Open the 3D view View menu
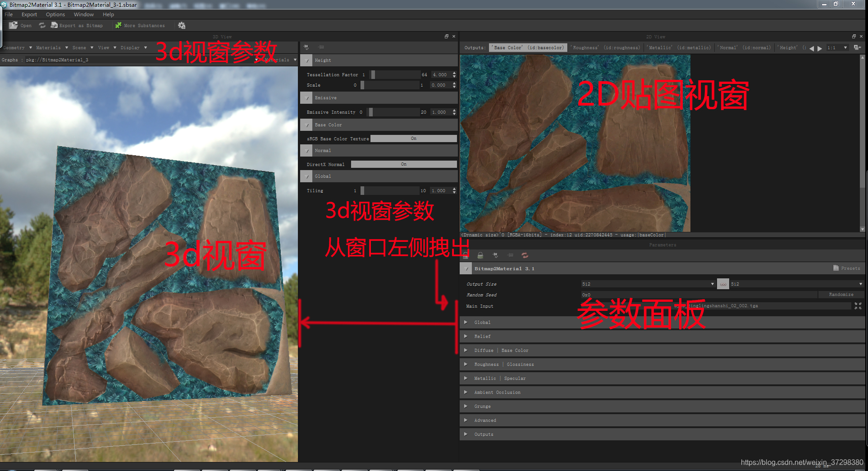The height and width of the screenshot is (471, 868). point(107,48)
